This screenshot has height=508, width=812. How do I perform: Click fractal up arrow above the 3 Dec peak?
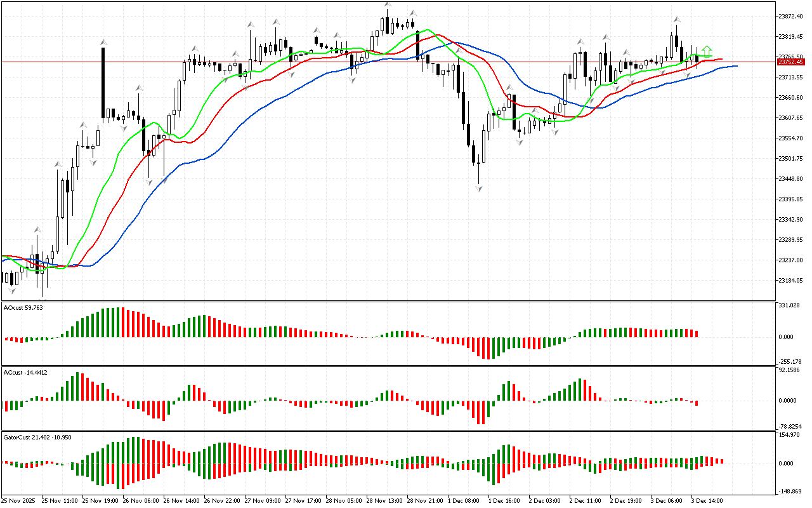click(677, 20)
